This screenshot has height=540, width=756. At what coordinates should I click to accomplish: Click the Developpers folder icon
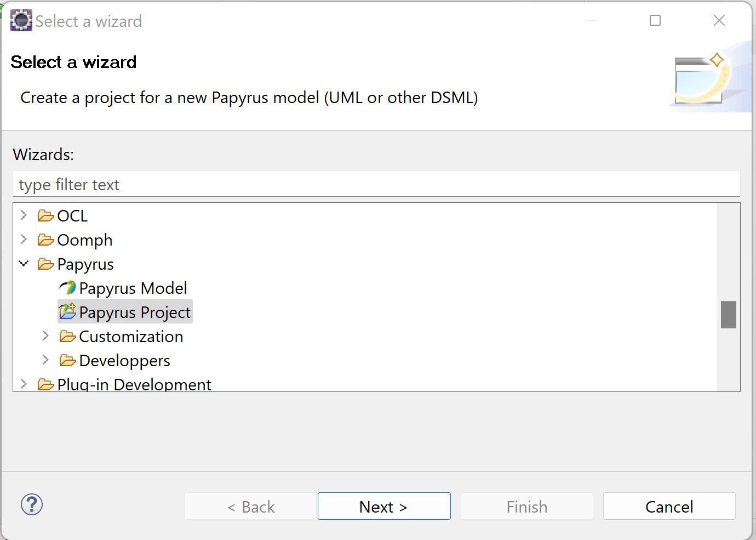click(67, 360)
